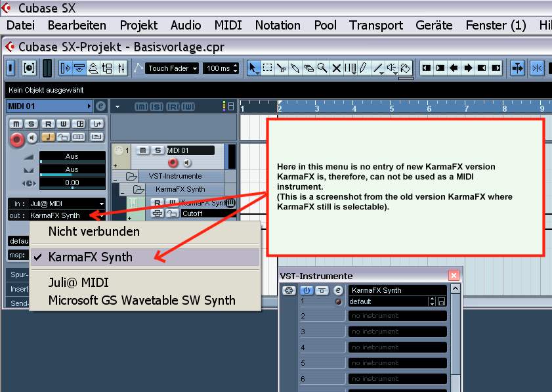Enable Write automation in the Inspector

(x=64, y=123)
